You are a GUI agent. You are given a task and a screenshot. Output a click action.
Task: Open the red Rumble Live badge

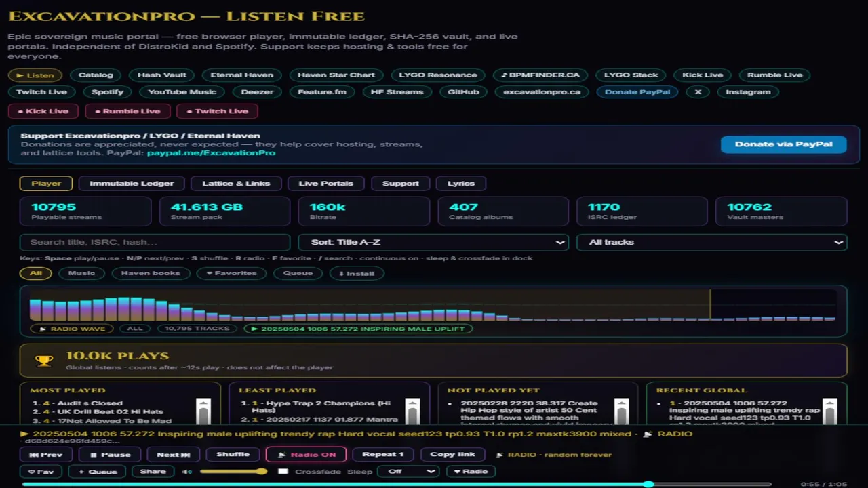coord(127,111)
